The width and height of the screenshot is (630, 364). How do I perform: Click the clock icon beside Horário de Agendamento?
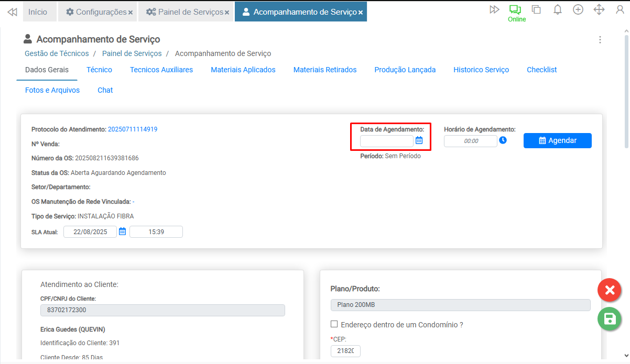pos(503,140)
